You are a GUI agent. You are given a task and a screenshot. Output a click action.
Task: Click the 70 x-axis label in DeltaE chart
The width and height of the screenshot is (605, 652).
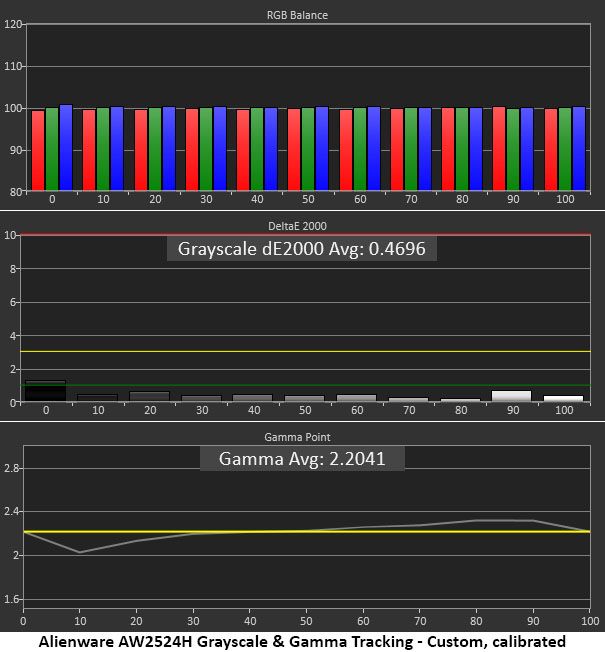(x=409, y=410)
